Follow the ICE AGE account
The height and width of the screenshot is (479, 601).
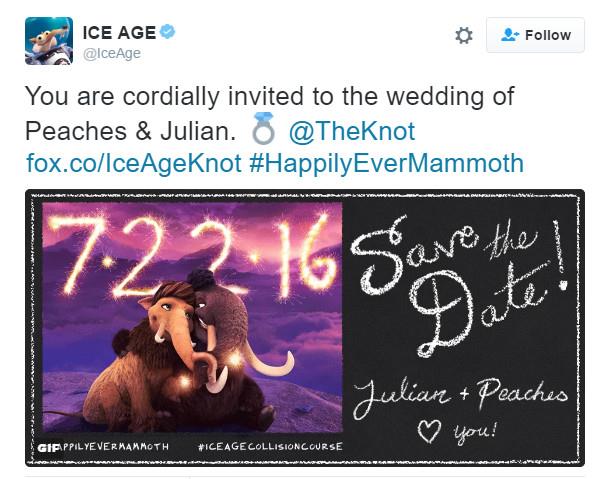click(535, 35)
